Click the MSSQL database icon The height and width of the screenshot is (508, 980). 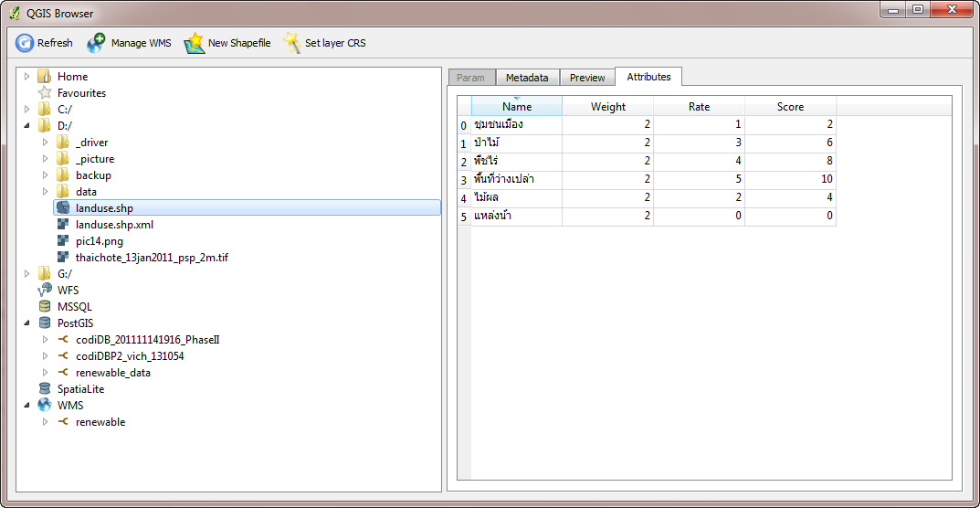pos(45,307)
